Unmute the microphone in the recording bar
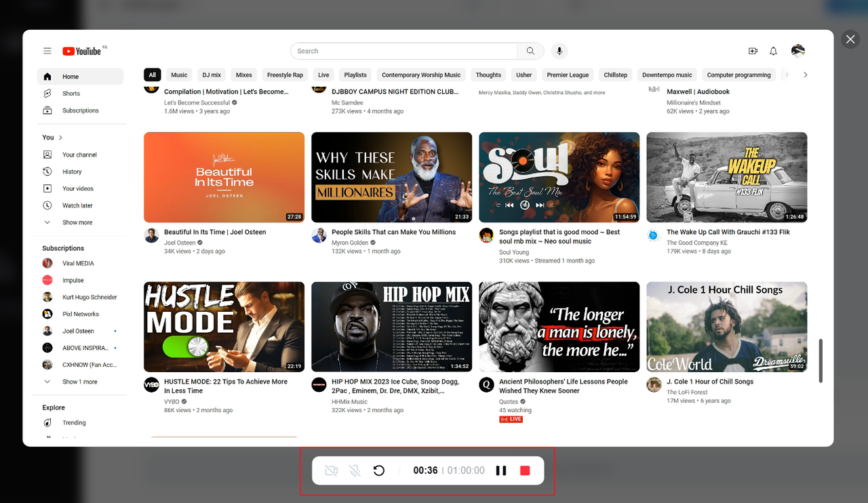 (355, 470)
